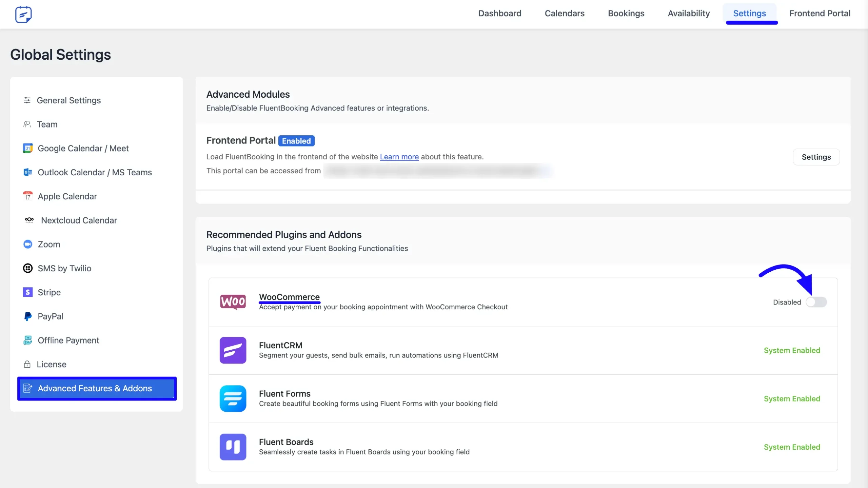Open the Dashboard tab
Screen dimensions: 868x488
point(500,14)
